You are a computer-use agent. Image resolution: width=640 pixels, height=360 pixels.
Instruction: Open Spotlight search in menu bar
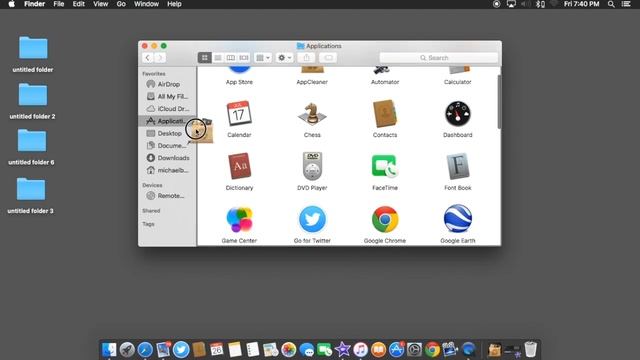pos(611,4)
